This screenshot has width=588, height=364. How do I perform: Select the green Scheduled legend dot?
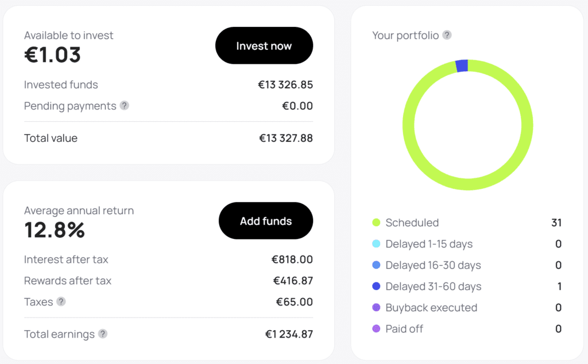tap(376, 222)
